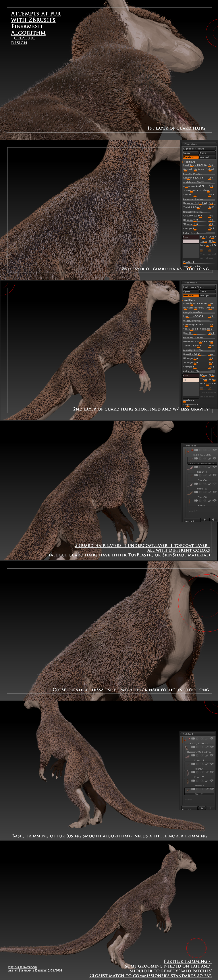Expand Gravity Profile curve above Gravity 0.3947
The height and width of the screenshot is (980, 218).
coord(199,212)
